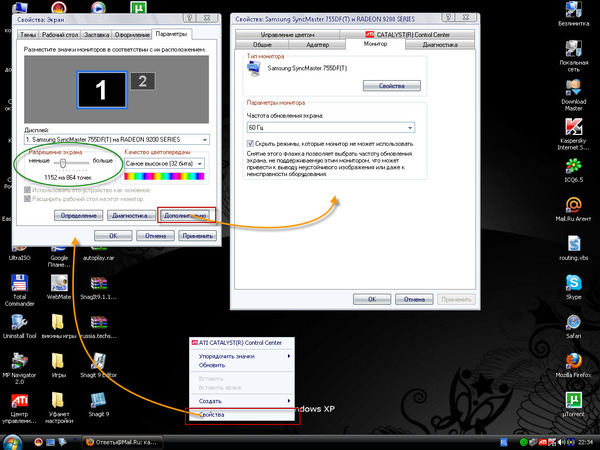Screen dimensions: 600x450
Task: Select monitor 2 in the display preview
Action: tap(143, 81)
